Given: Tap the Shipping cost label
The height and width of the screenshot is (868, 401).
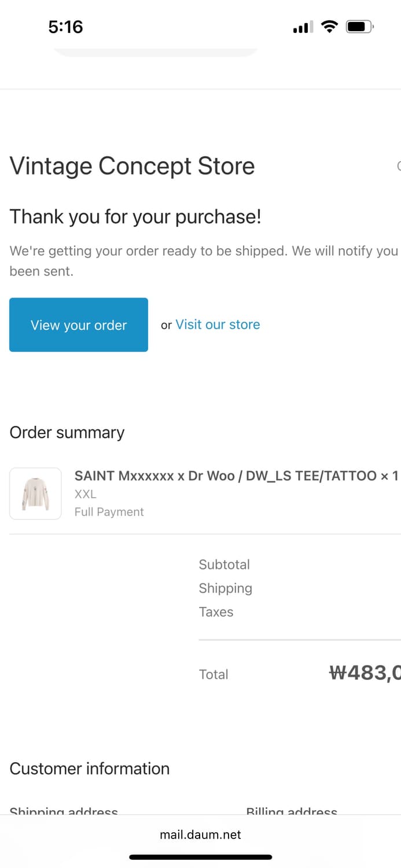Looking at the screenshot, I should (x=226, y=588).
